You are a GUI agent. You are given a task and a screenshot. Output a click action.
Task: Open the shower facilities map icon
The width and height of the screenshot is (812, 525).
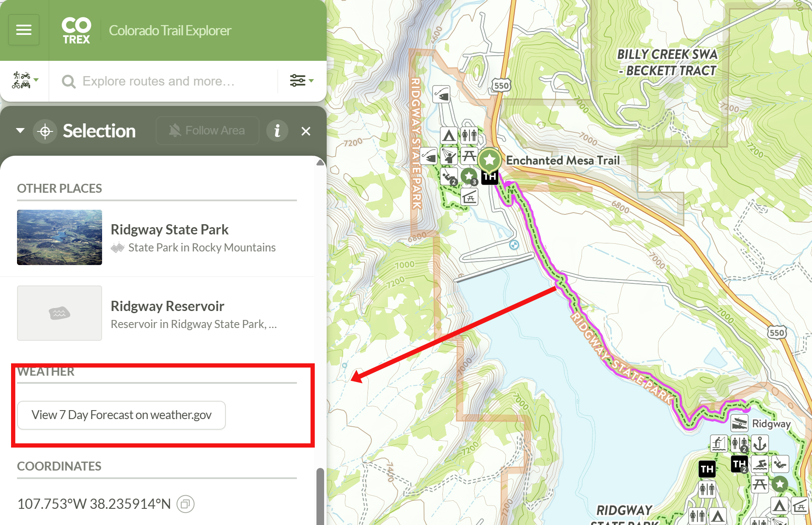[450, 156]
